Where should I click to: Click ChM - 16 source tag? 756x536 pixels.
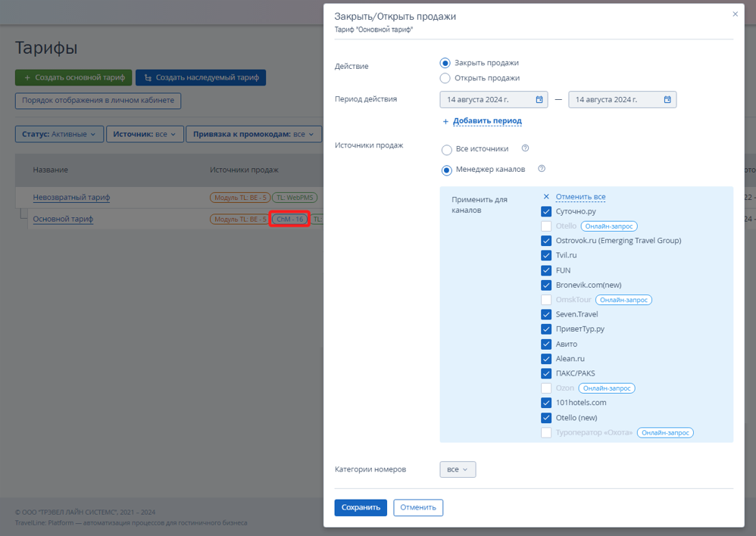click(x=290, y=220)
